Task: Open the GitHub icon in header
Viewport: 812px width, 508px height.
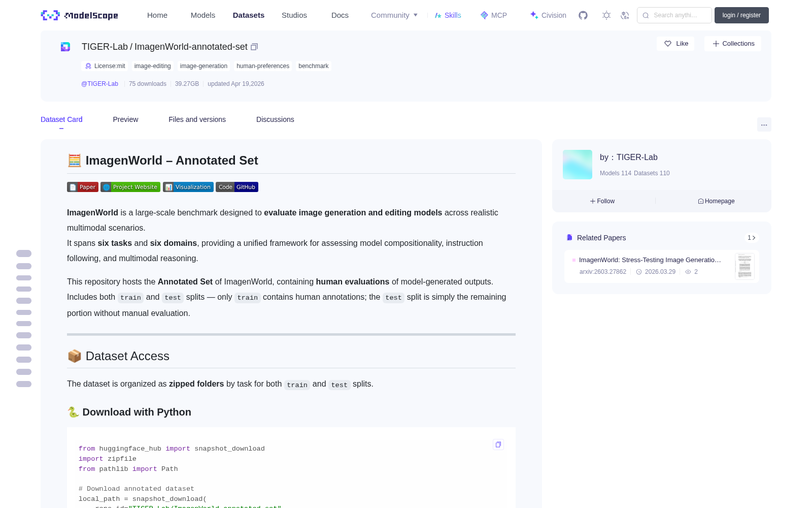Action: click(583, 15)
